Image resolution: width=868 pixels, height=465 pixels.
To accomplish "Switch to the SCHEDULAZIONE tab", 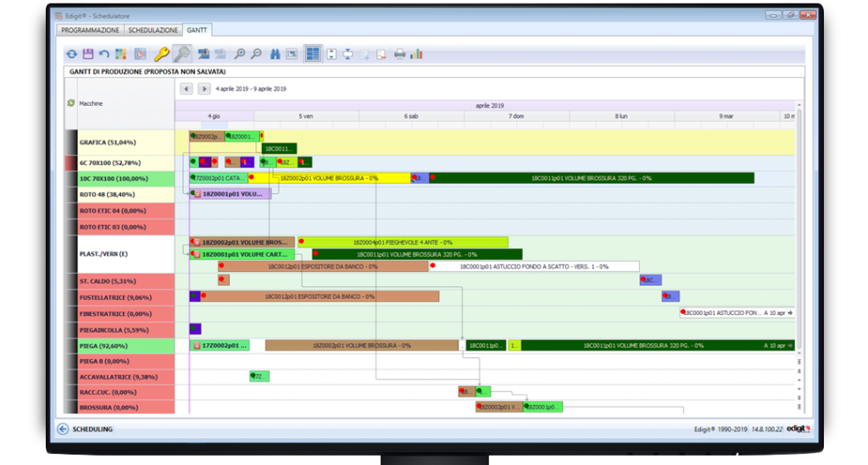I will point(152,30).
